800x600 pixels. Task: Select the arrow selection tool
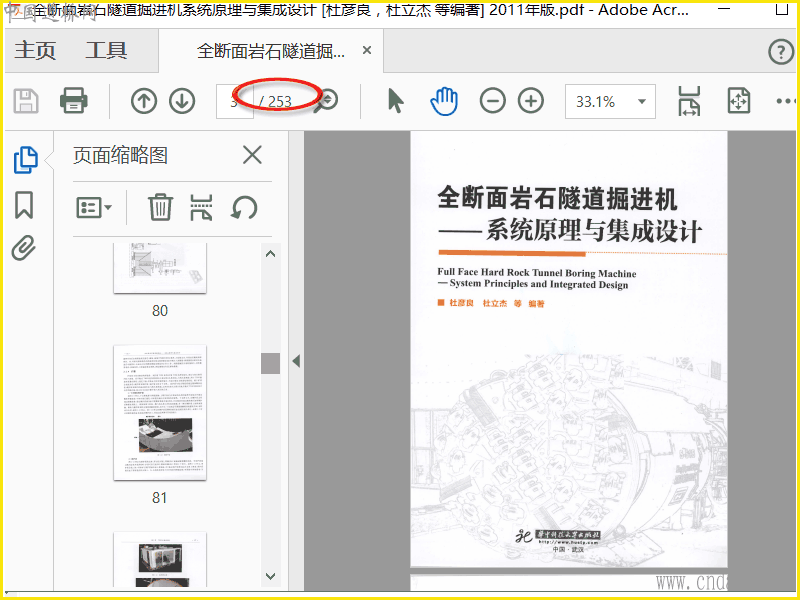point(395,101)
